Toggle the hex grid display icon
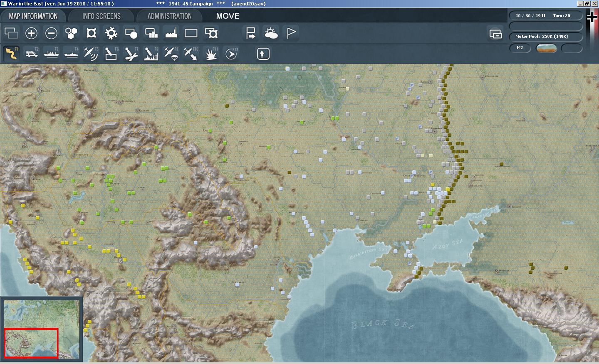The height and width of the screenshot is (364, 599). (71, 33)
